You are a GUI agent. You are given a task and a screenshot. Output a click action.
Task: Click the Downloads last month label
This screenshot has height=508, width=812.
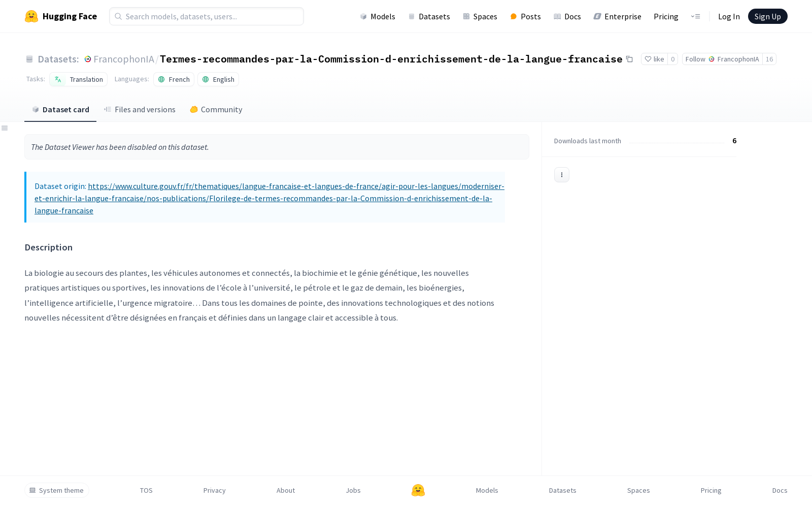(588, 141)
